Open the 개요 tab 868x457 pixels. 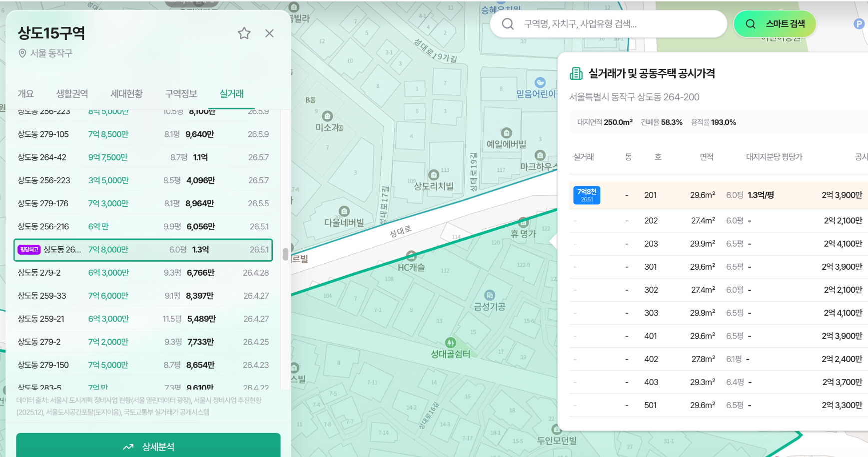25,93
